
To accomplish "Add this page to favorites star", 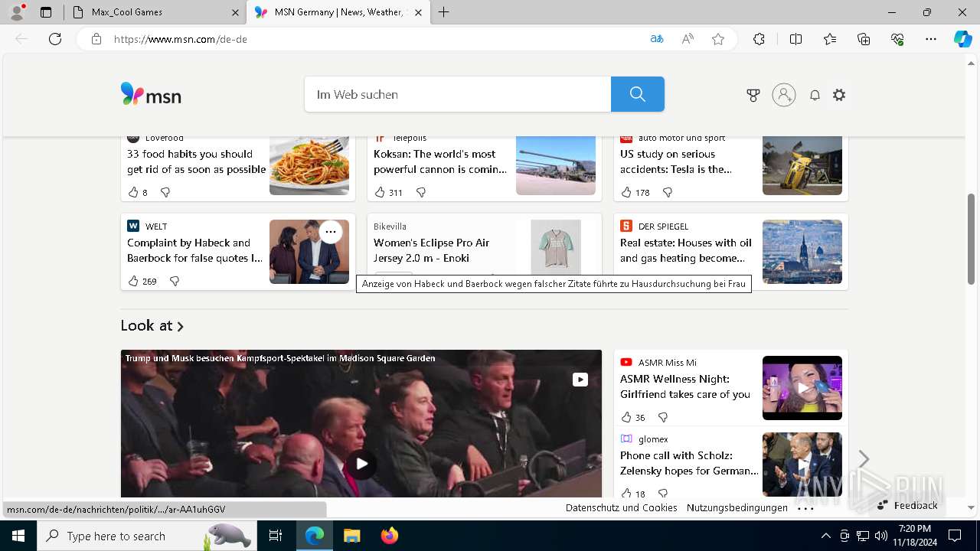I will [x=718, y=39].
